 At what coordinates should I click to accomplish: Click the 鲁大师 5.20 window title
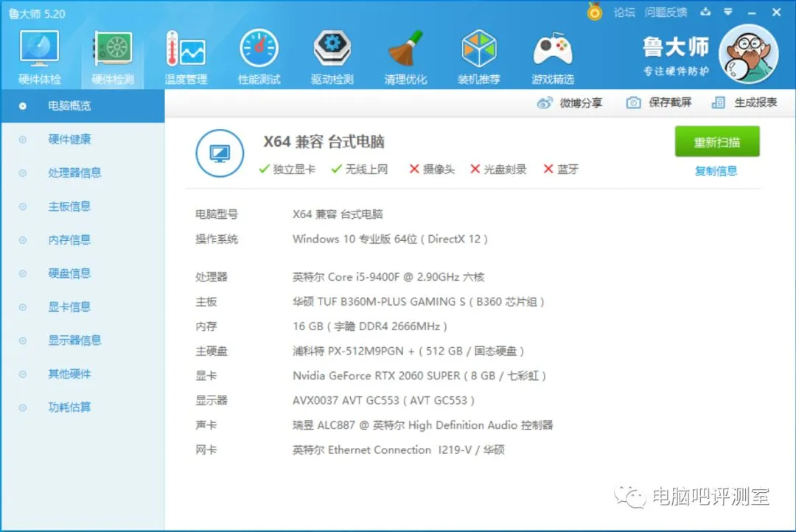pyautogui.click(x=37, y=14)
